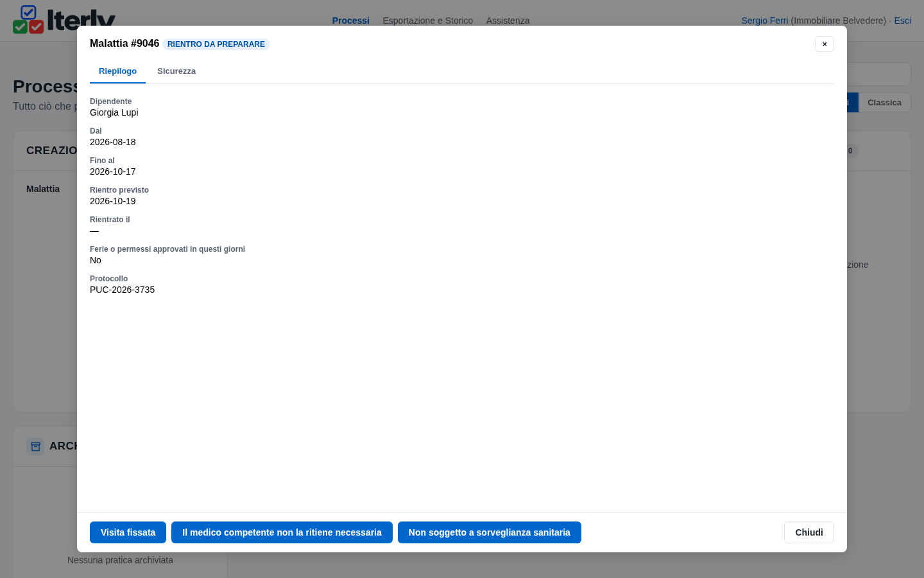Click the Dal date 2026-08-18
This screenshot has width=924, height=578.
click(x=113, y=142)
